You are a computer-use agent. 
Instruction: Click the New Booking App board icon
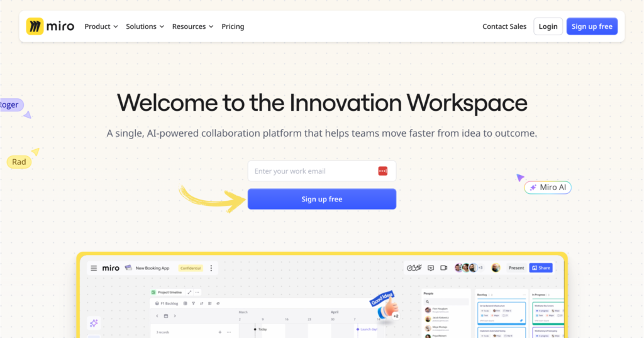128,268
